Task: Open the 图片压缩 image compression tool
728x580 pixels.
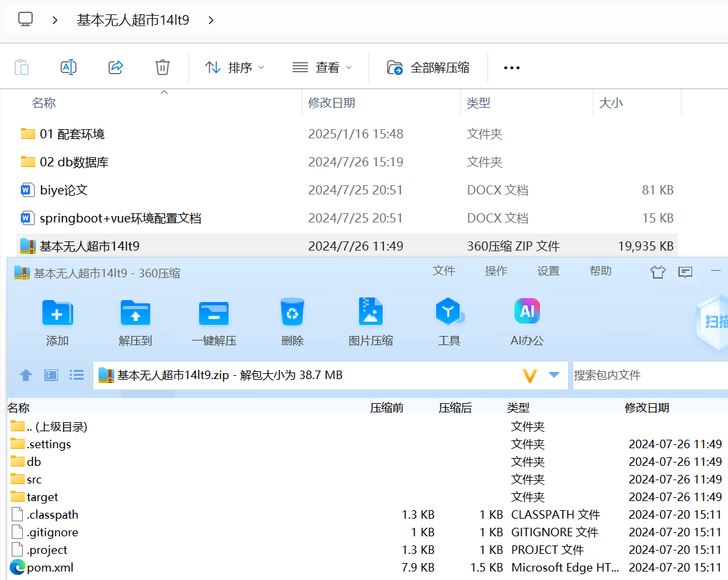Action: coord(370,320)
